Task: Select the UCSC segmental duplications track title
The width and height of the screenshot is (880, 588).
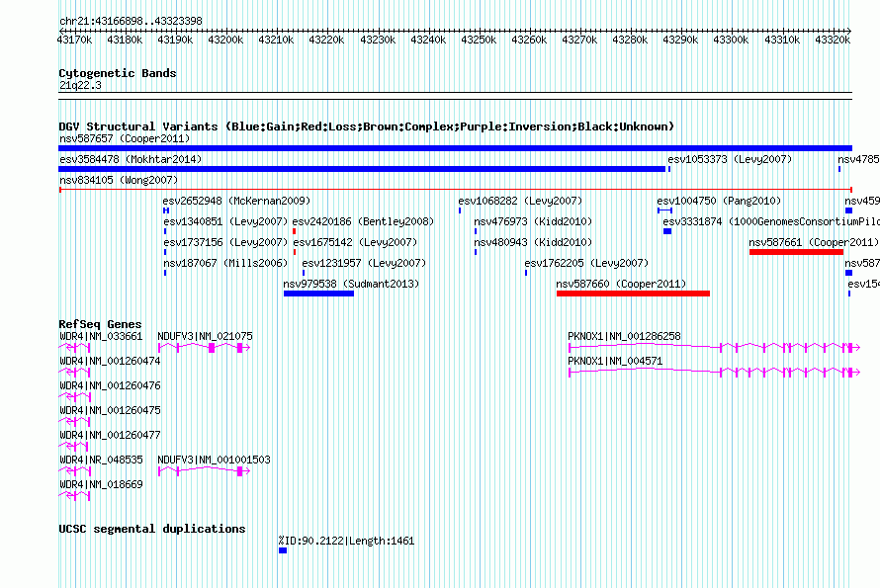Action: [152, 529]
